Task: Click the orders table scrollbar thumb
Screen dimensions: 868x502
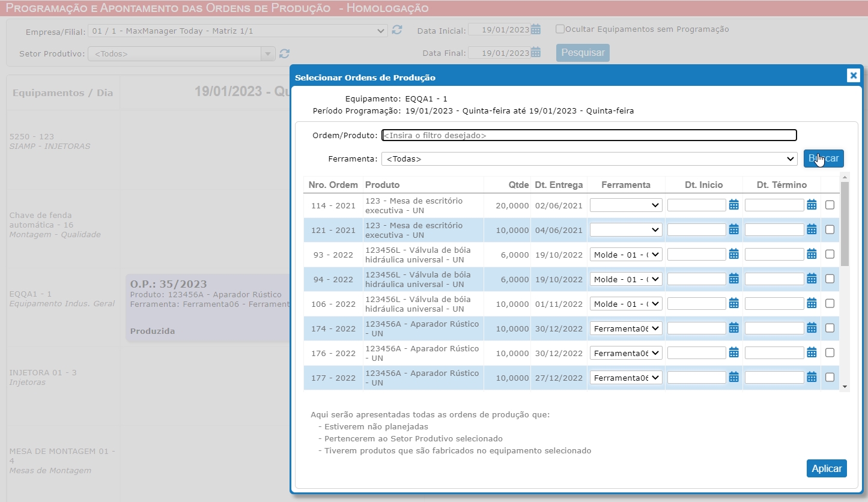Action: [x=845, y=224]
